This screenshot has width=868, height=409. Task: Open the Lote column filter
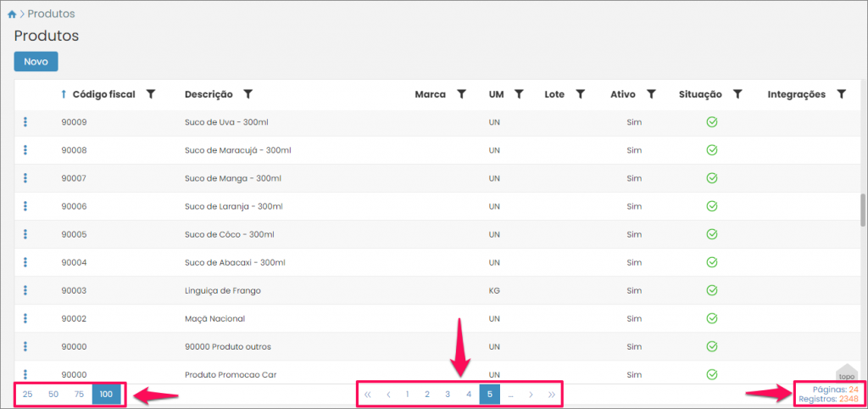(581, 94)
